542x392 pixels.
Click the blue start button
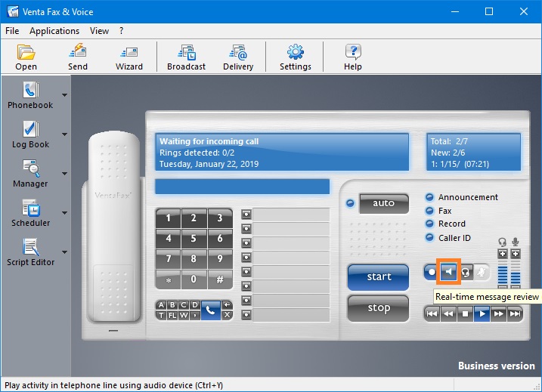pyautogui.click(x=379, y=277)
